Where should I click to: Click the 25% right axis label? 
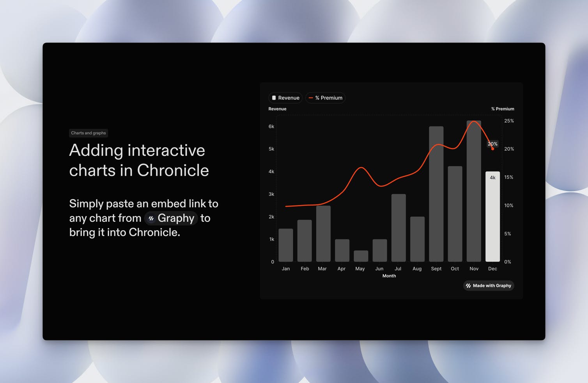click(509, 121)
